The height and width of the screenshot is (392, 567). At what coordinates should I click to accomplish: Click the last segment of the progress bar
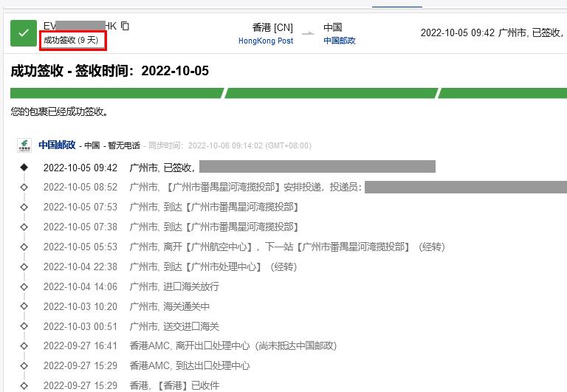click(502, 93)
